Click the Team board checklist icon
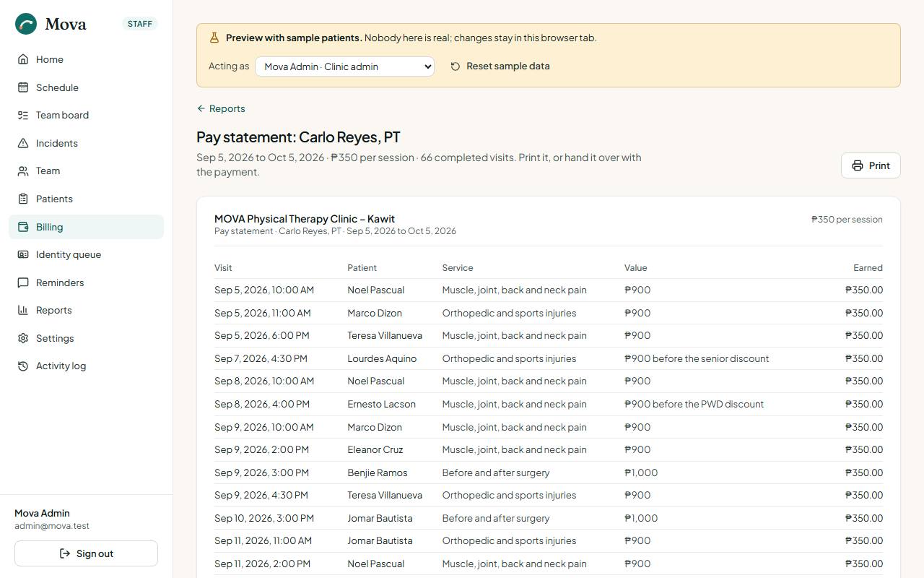Image resolution: width=924 pixels, height=578 pixels. (23, 115)
